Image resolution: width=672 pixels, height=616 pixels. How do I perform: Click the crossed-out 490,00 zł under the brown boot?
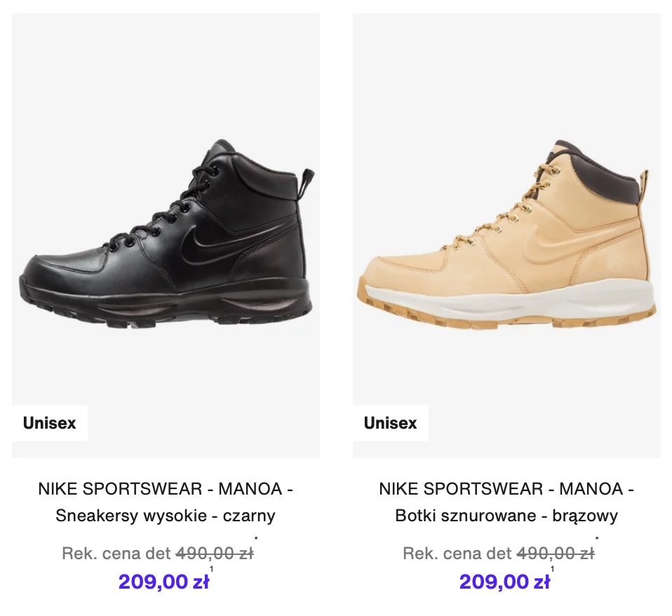click(555, 554)
